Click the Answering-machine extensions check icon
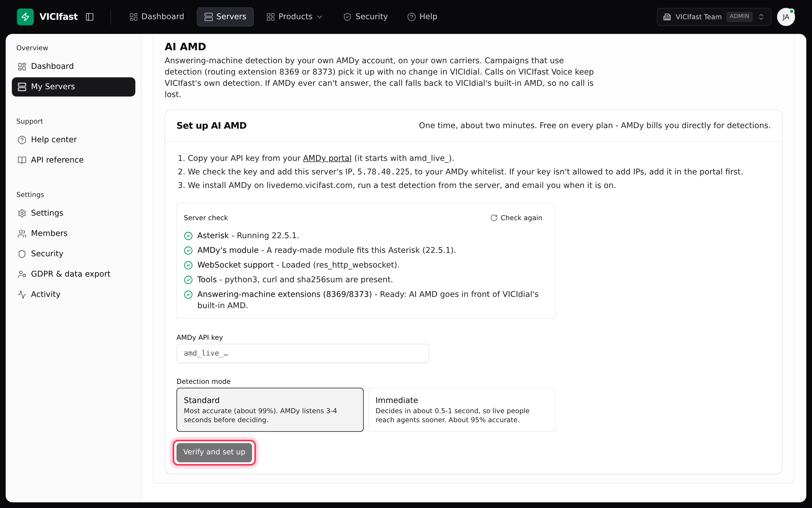The height and width of the screenshot is (508, 812). click(188, 295)
